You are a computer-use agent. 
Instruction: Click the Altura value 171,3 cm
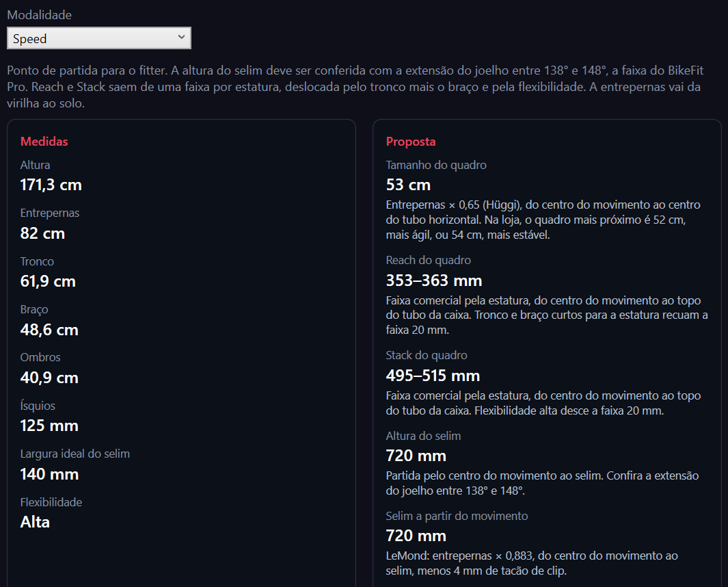(x=51, y=185)
